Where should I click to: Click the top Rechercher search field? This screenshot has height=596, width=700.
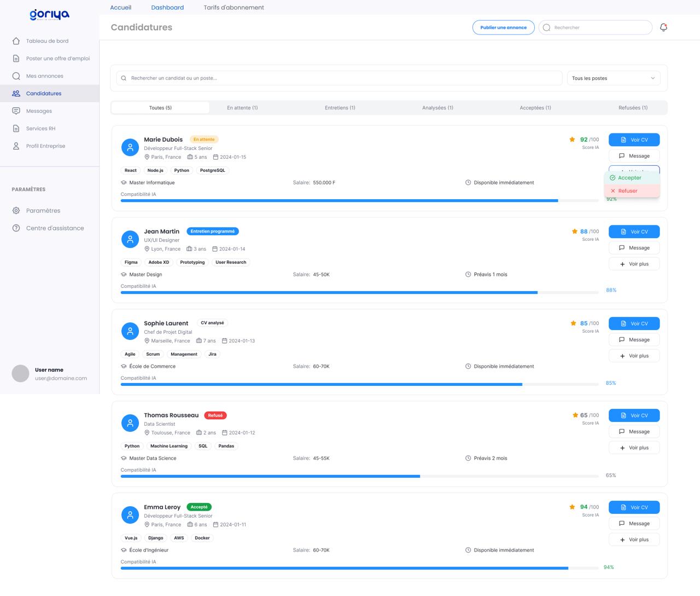(596, 27)
